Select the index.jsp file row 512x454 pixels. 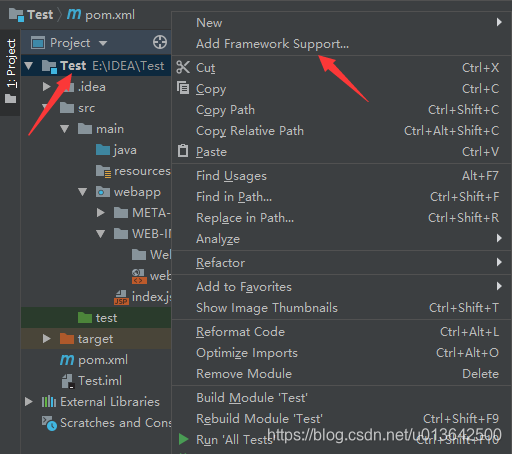[x=96, y=297]
